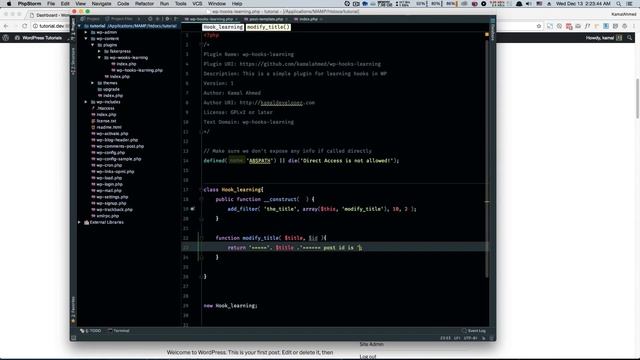Open xmlrpc.php in the project tree
The width and height of the screenshot is (640, 360).
click(108, 216)
